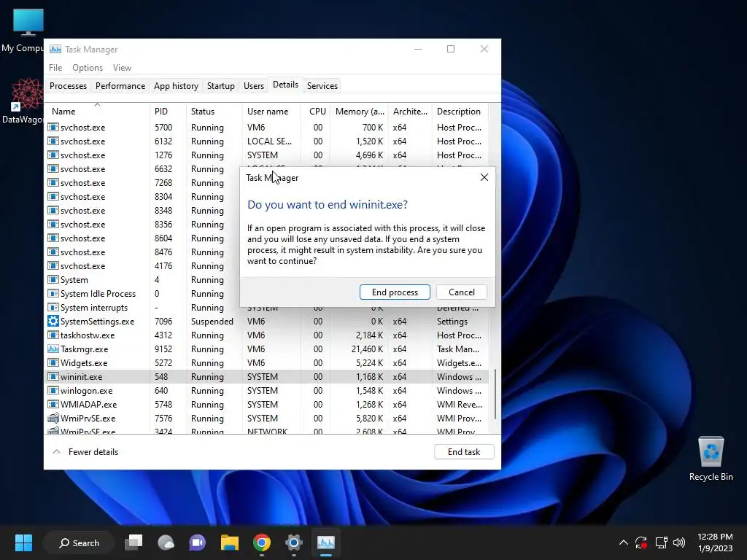Sort by the User name column header
Screen dimensions: 747x560
271,112
